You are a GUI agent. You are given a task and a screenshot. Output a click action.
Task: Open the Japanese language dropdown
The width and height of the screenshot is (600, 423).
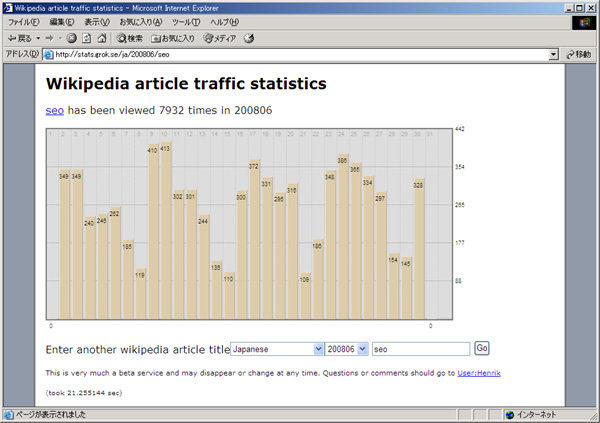point(278,349)
